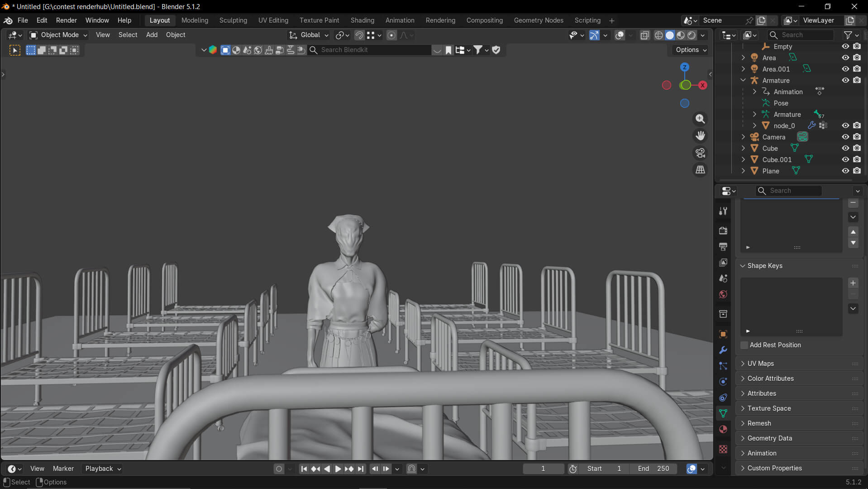868x489 pixels.
Task: Open the Modifiers tab (blue wrench)
Action: [723, 350]
